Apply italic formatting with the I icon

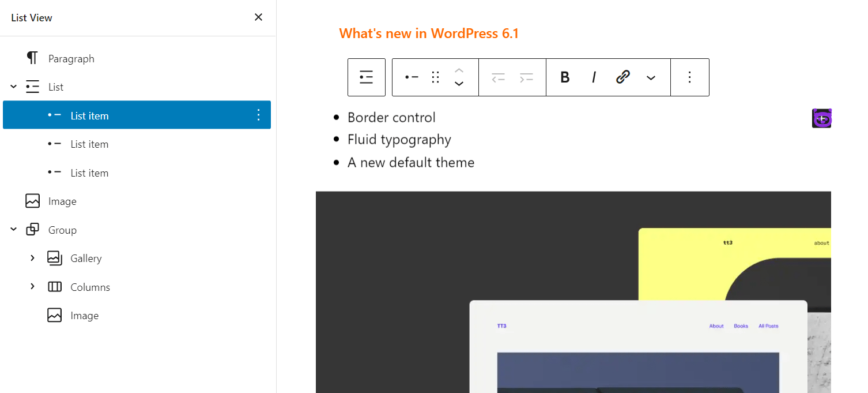(x=593, y=77)
